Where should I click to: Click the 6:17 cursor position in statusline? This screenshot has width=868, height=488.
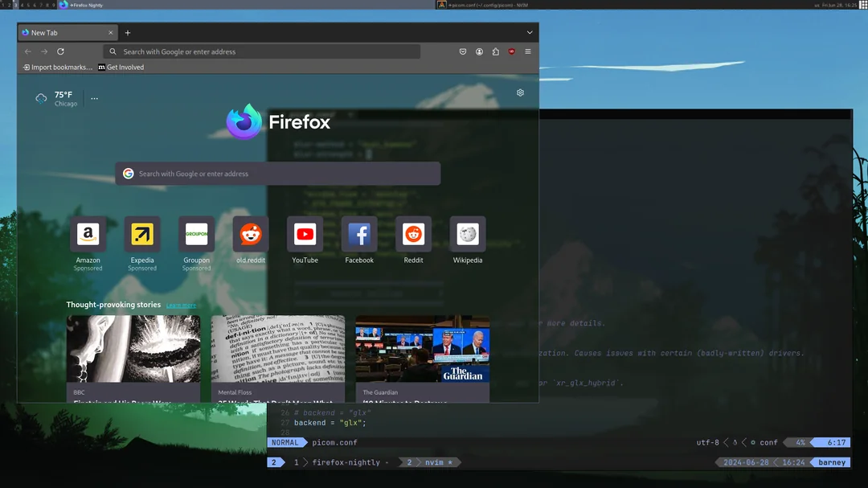(x=837, y=443)
